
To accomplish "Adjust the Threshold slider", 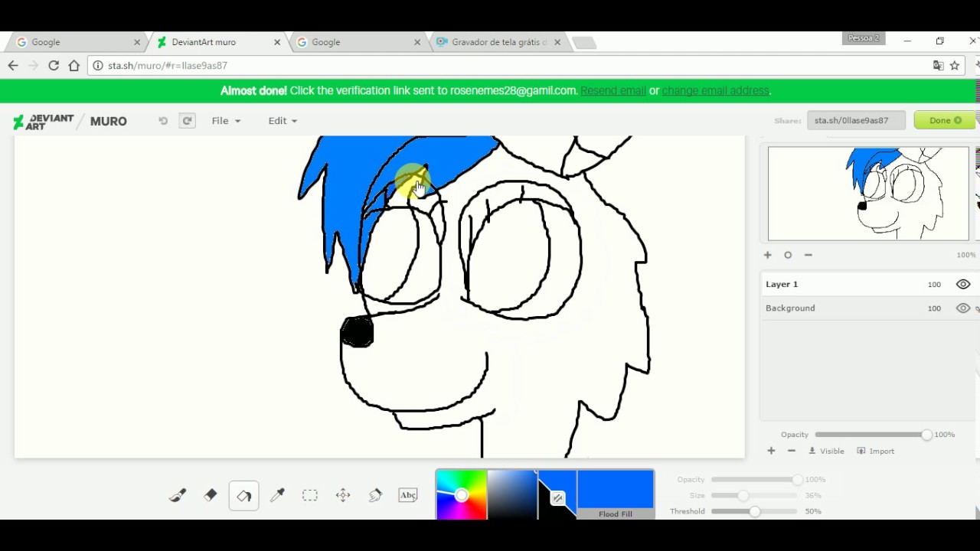I will [x=755, y=511].
